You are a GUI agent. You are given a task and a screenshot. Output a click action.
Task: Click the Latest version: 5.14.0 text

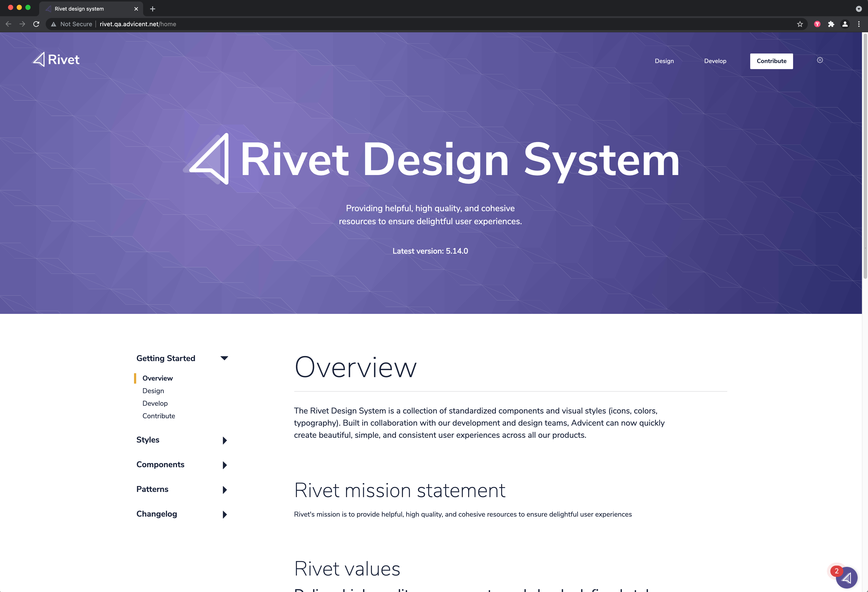[430, 251]
